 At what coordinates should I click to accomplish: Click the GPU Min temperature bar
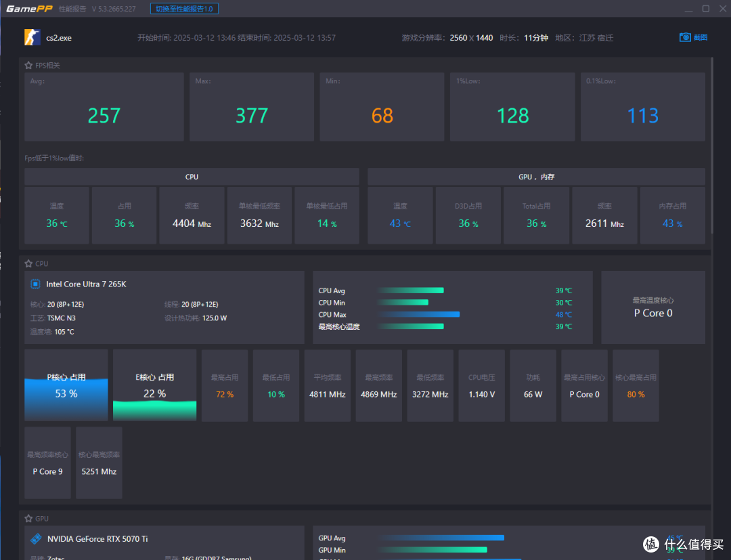point(432,550)
